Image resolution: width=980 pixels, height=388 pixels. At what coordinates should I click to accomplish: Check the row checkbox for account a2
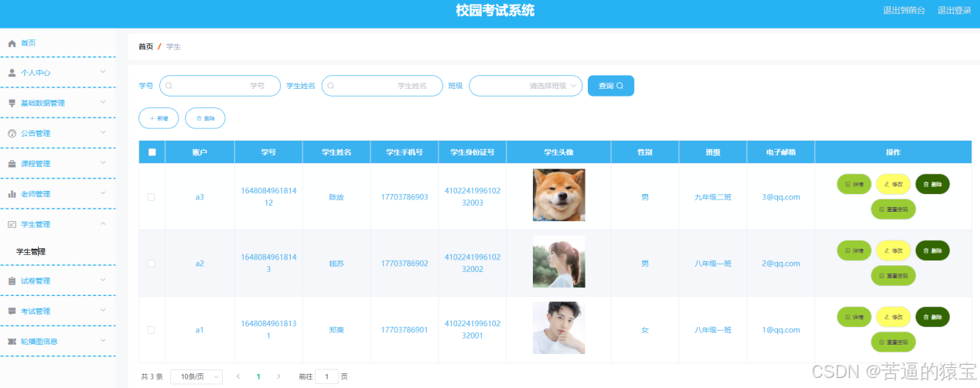(x=152, y=264)
